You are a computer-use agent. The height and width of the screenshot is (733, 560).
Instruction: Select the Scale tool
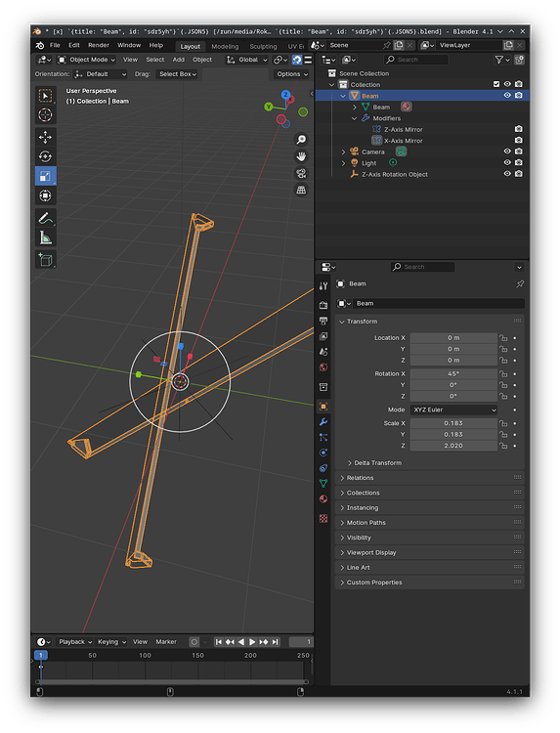[45, 176]
